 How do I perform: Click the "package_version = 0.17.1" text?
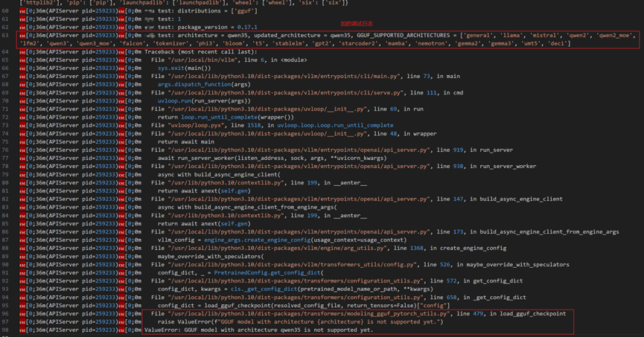pos(217,27)
